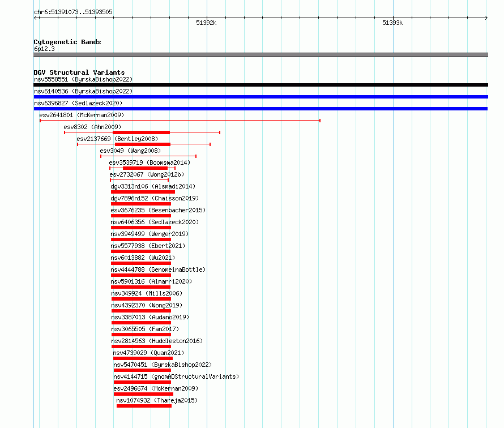Click nsv4144715 (gnomADStructuralVariants) label
Viewport: 504px width, 428px height.
coord(176,376)
